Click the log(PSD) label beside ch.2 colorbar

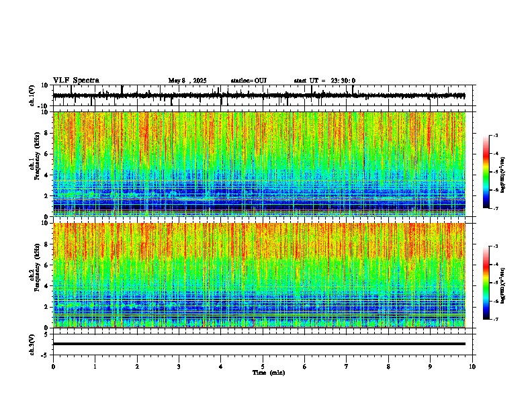[x=502, y=285]
